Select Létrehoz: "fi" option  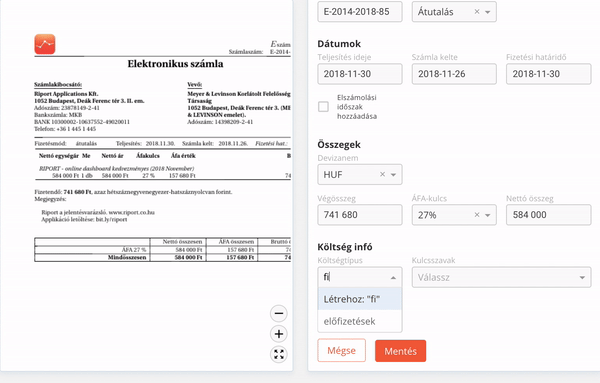pos(360,299)
